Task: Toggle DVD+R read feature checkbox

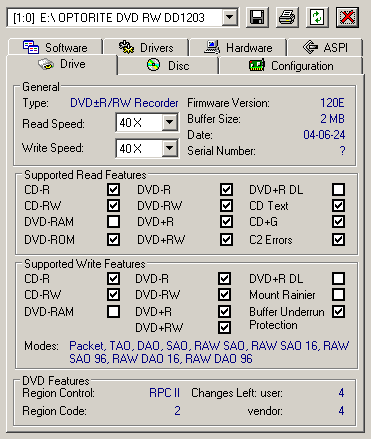Action: click(x=226, y=221)
